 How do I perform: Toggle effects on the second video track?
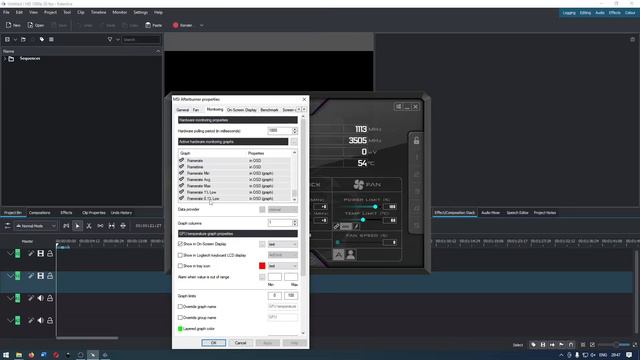[31, 276]
